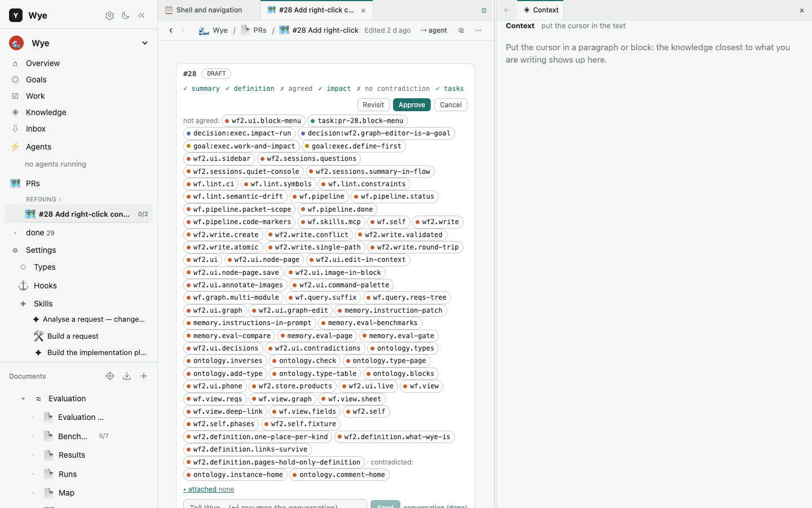Open the Work section
This screenshot has width=812, height=508.
35,96
